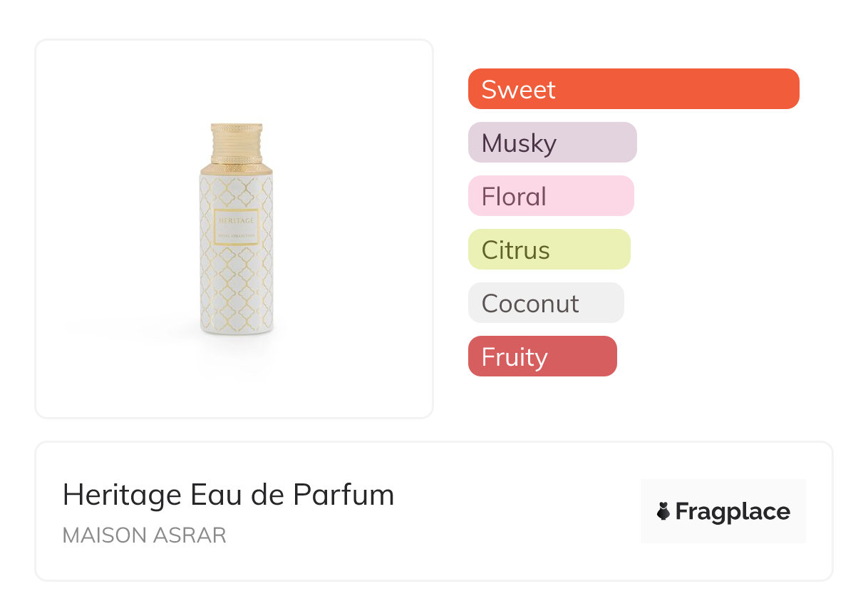Viewport: 868px width, 616px height.
Task: Choose the pink Floral accord tag
Action: pyautogui.click(x=550, y=196)
